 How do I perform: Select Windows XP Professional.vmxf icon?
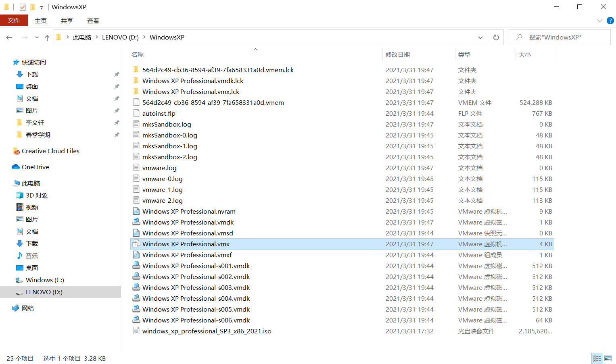136,255
